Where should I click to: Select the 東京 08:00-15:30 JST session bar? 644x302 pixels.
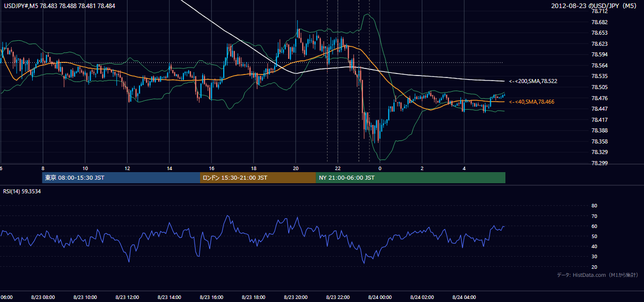pyautogui.click(x=121, y=178)
